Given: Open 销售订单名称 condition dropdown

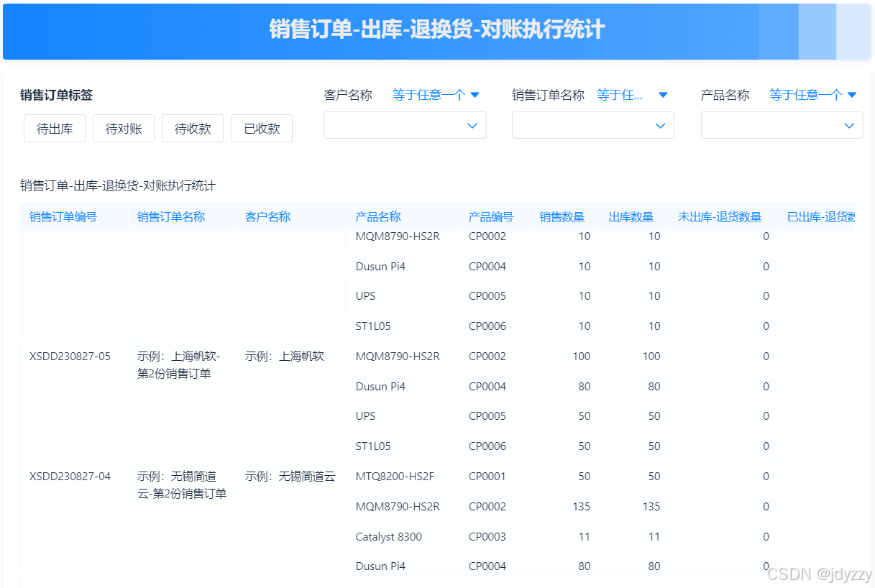Looking at the screenshot, I should [x=632, y=95].
